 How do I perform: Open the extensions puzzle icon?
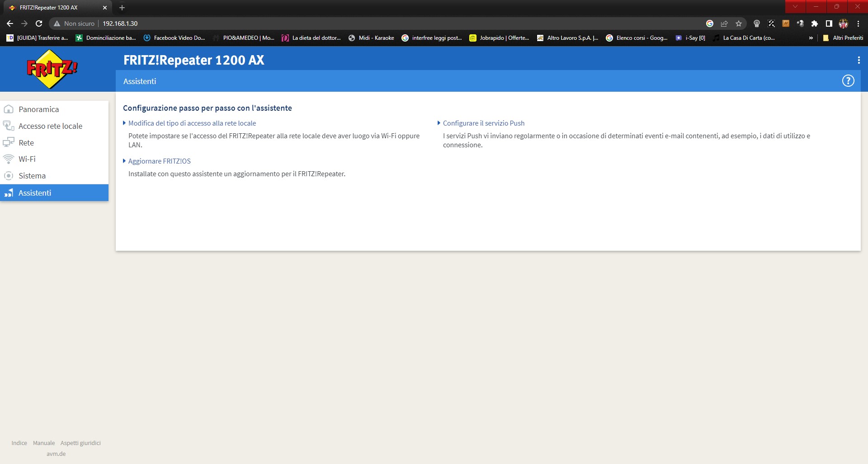pyautogui.click(x=815, y=23)
